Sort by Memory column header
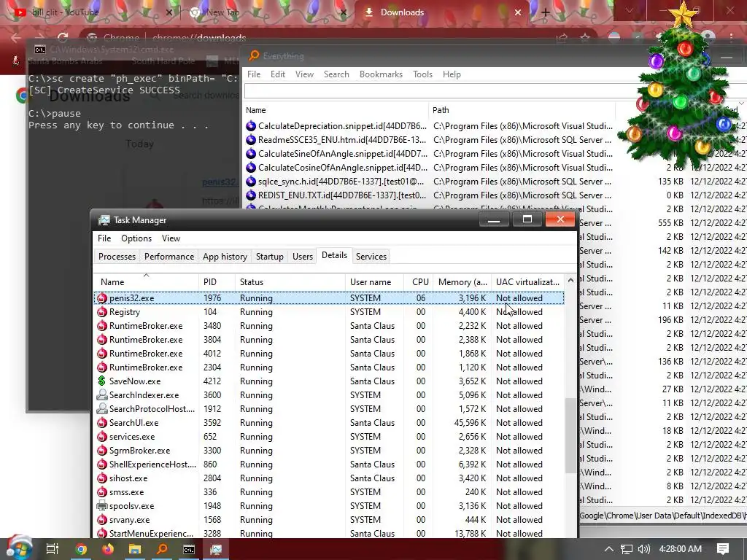 point(462,282)
